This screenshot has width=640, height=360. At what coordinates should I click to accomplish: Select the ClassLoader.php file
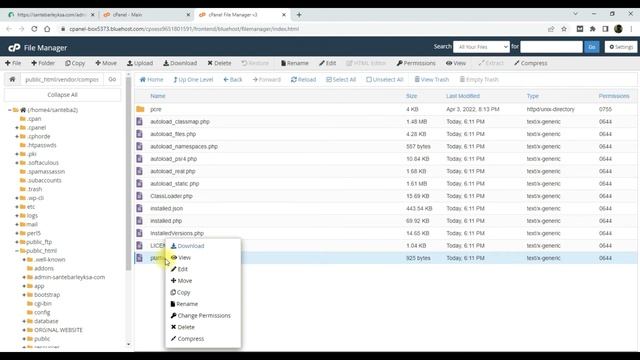click(171, 196)
